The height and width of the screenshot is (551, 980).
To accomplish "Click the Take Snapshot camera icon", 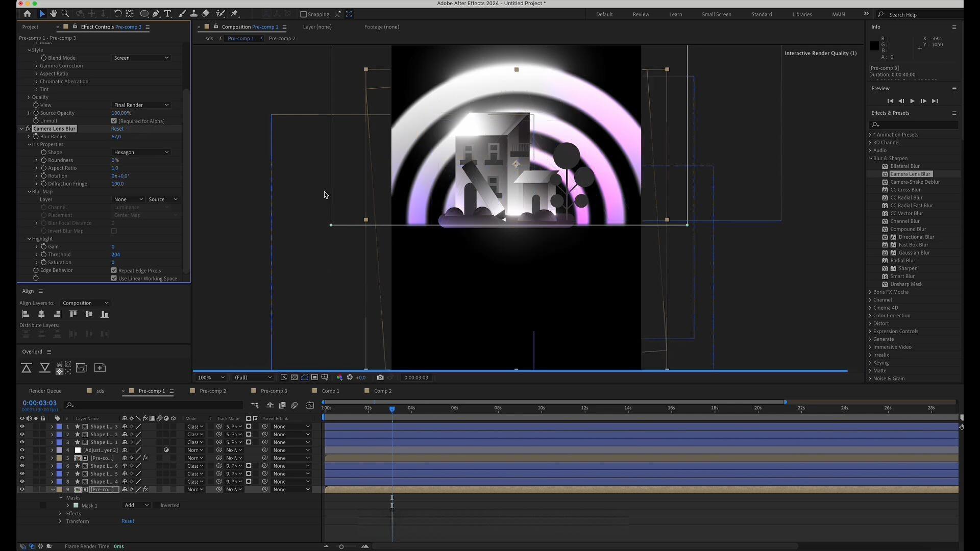I will 380,378.
